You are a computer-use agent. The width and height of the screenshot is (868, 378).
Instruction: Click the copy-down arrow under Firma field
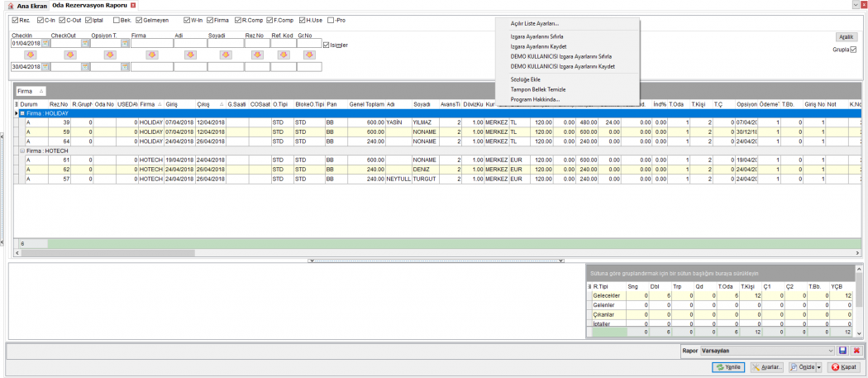[x=151, y=55]
